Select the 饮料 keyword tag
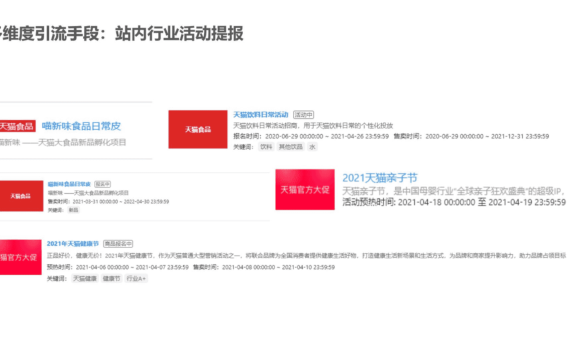This screenshot has height=360, width=570. [266, 147]
